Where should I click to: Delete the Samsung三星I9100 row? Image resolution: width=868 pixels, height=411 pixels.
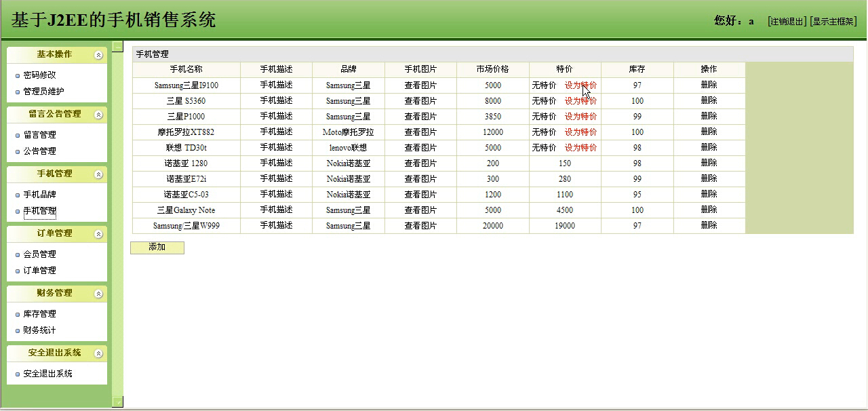(709, 85)
